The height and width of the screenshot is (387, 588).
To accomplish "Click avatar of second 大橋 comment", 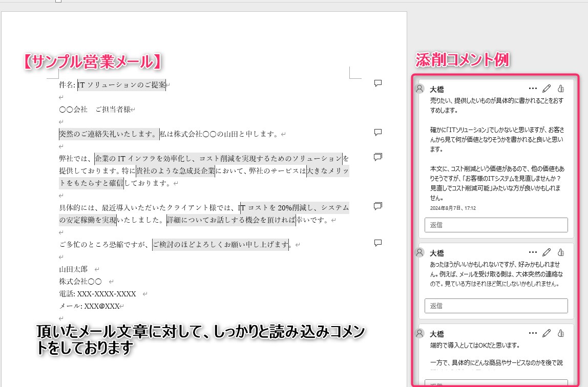I will (419, 252).
